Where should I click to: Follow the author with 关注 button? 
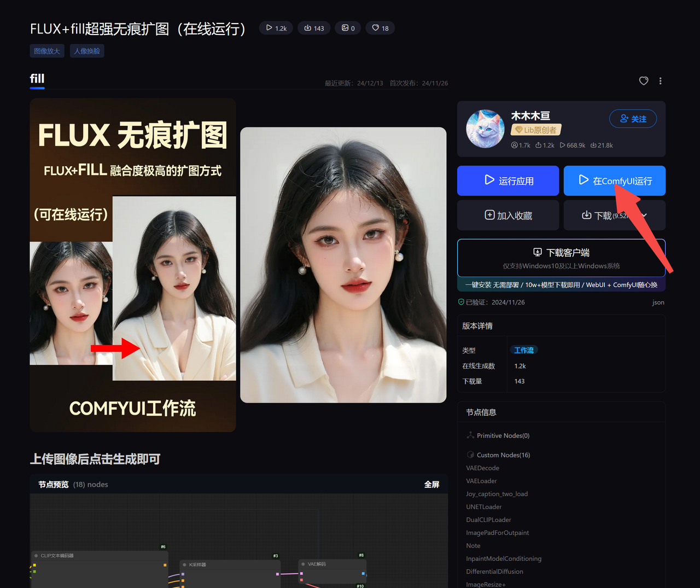click(x=633, y=119)
